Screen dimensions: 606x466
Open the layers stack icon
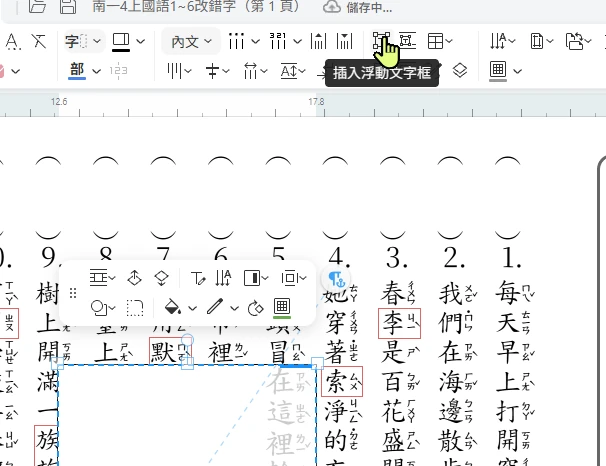(x=460, y=71)
